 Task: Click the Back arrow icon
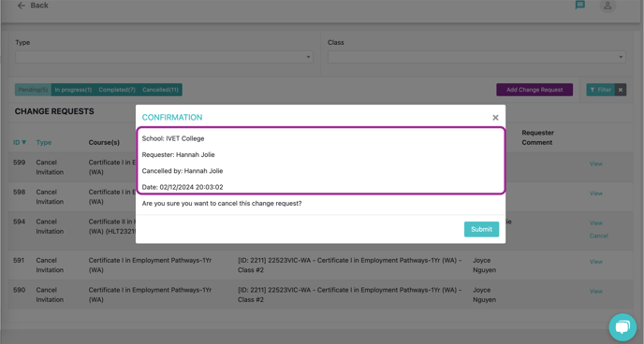tap(22, 6)
